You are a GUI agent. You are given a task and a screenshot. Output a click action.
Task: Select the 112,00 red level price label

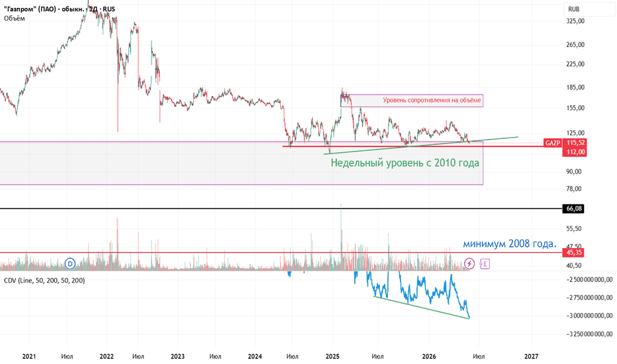coord(575,152)
